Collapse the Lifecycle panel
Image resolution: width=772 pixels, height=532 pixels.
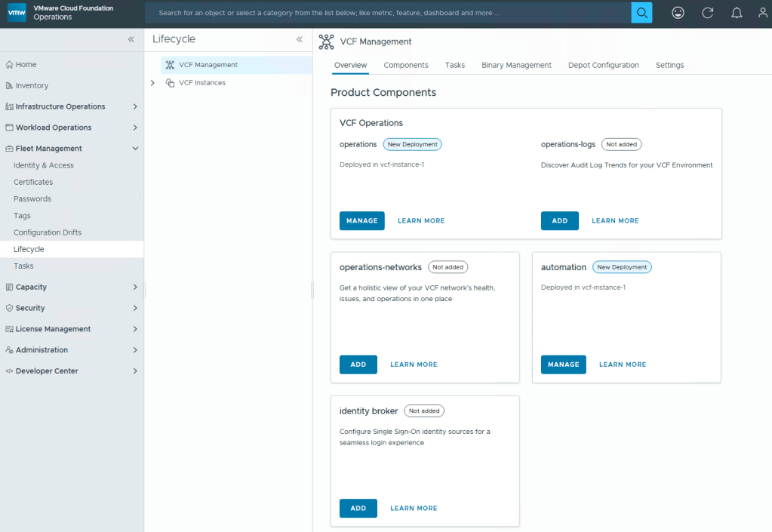(x=299, y=39)
